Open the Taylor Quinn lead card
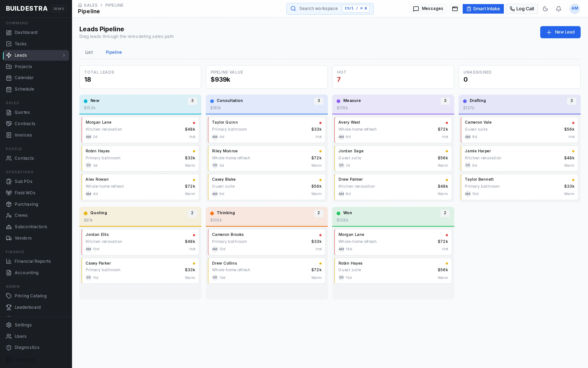Screen dimensions: 588x368 click(267, 130)
